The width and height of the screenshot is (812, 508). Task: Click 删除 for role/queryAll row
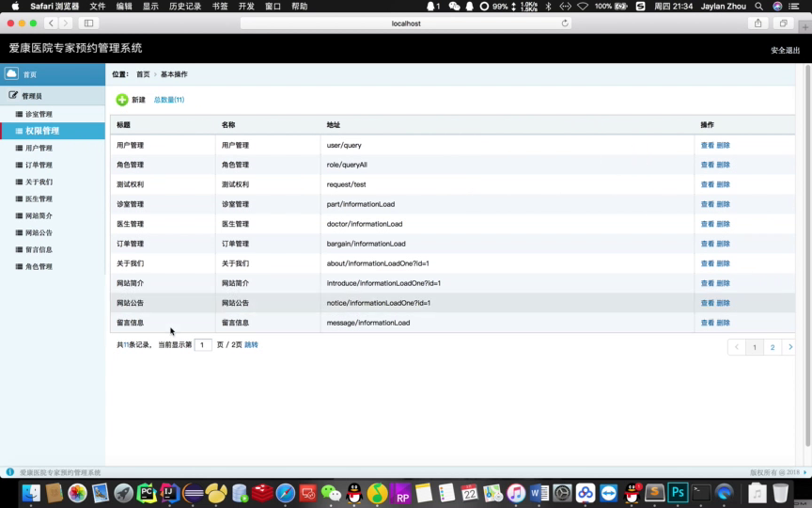(723, 165)
